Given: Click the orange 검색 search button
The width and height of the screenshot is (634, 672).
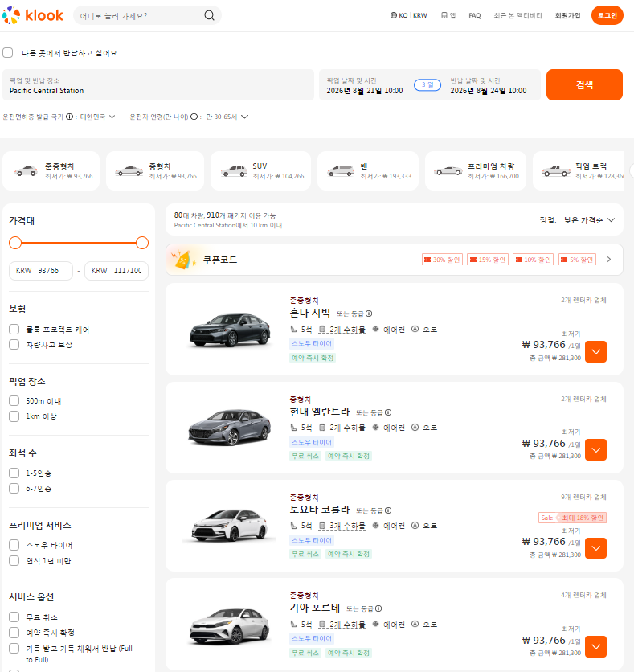Looking at the screenshot, I should 584,85.
